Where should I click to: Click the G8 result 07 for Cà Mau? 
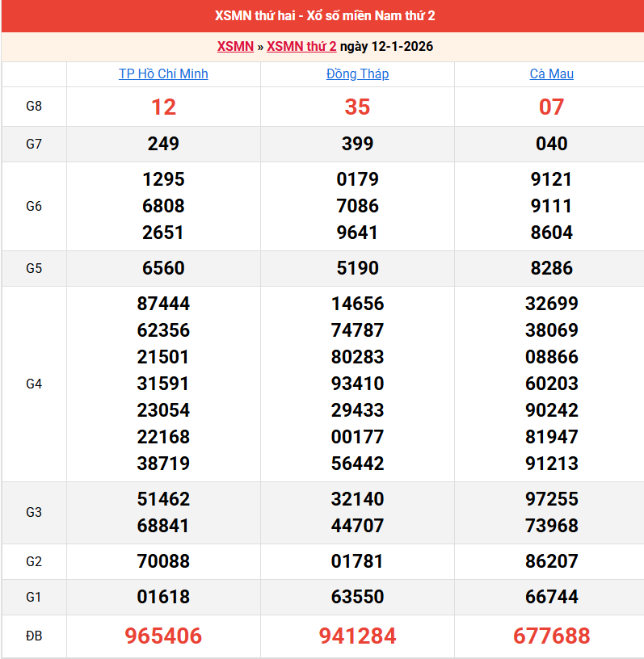(551, 107)
